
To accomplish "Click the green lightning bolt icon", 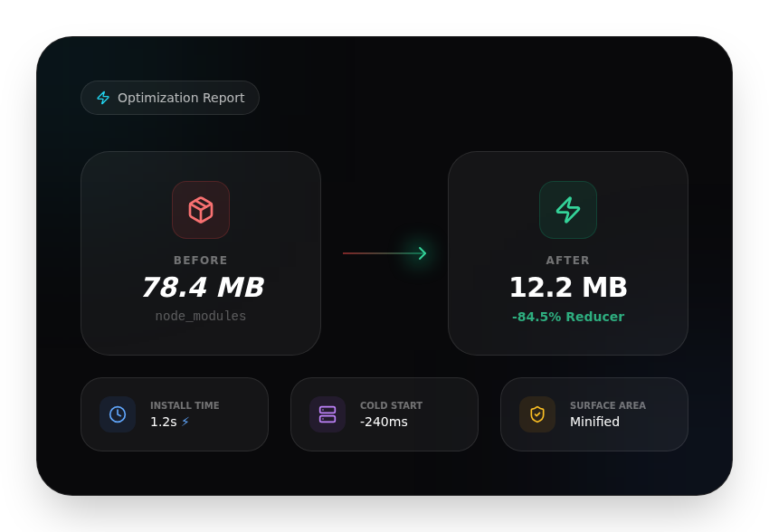I will [x=568, y=210].
